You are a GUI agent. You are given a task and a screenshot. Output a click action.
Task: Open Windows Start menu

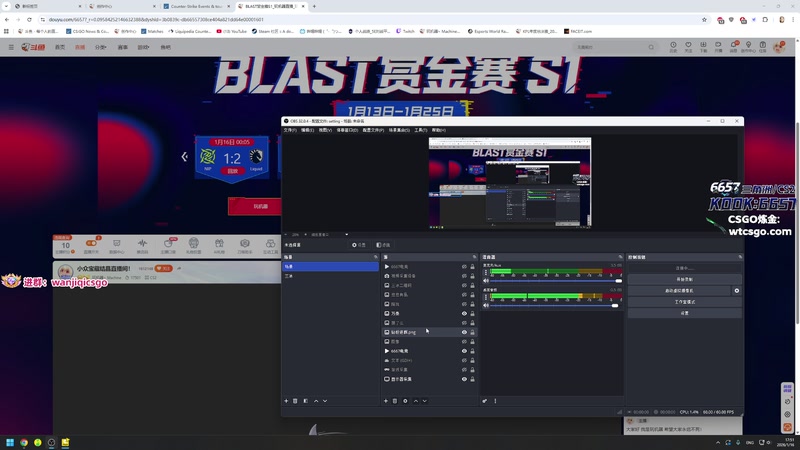10,442
